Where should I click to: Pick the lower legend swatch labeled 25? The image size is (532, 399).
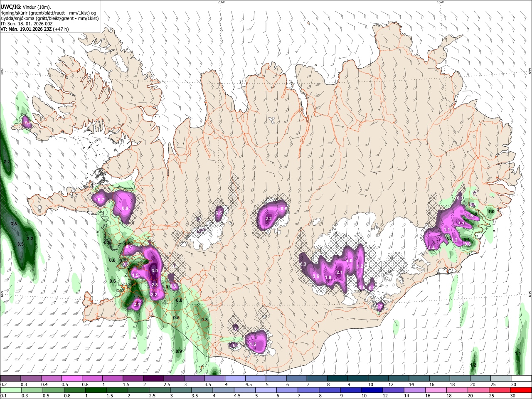point(499,390)
